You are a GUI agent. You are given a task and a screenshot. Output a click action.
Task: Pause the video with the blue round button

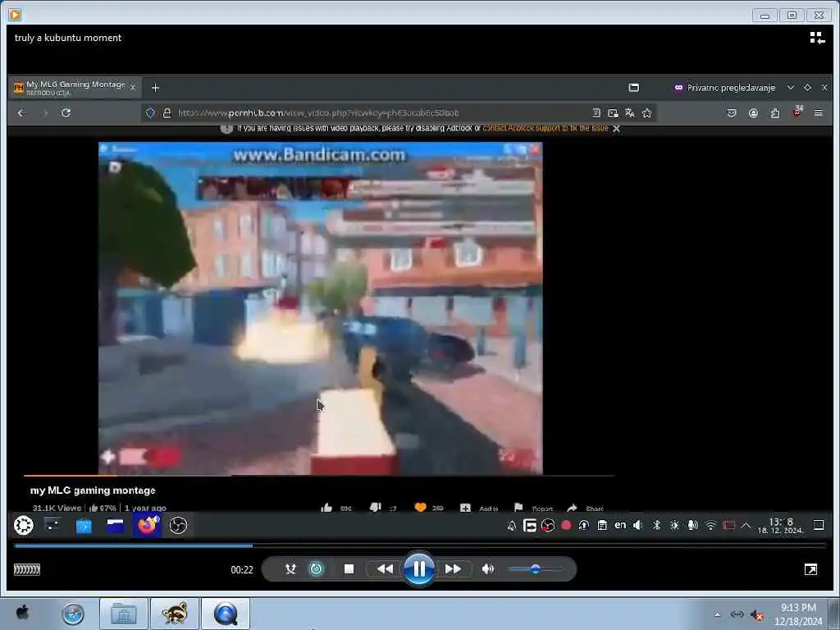pos(419,569)
